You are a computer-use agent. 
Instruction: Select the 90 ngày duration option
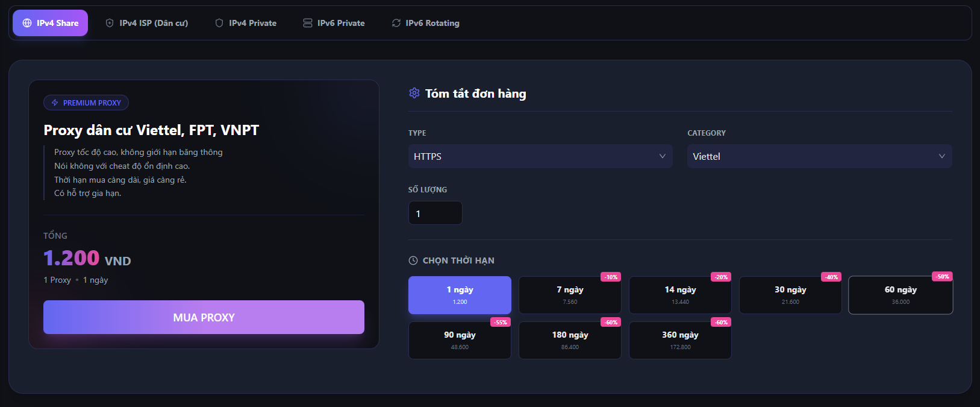(x=460, y=340)
